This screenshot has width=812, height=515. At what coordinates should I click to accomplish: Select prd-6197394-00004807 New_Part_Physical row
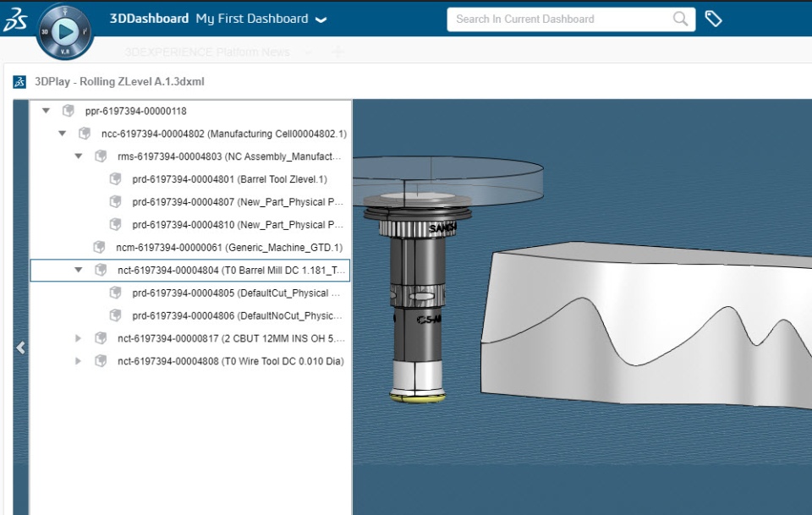tap(190, 202)
